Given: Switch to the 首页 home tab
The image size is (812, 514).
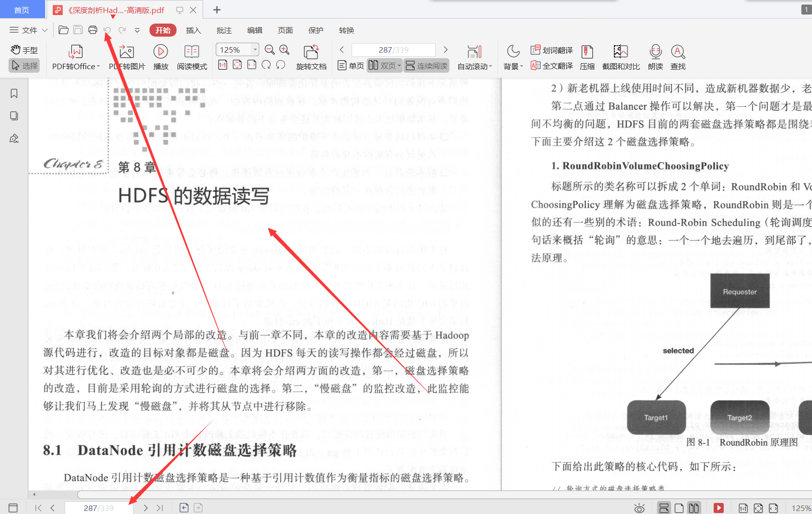Looking at the screenshot, I should click(x=22, y=10).
